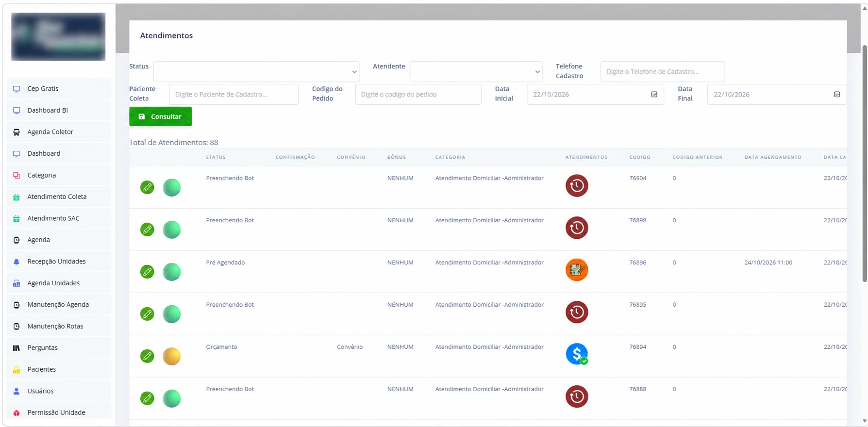Viewport: 868px width, 427px height.
Task: Open Recepção Unidades page
Action: tap(58, 262)
